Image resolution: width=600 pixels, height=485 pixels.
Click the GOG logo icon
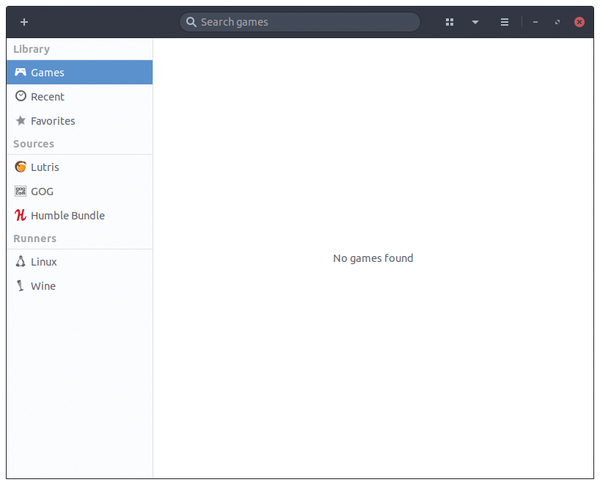(x=20, y=191)
